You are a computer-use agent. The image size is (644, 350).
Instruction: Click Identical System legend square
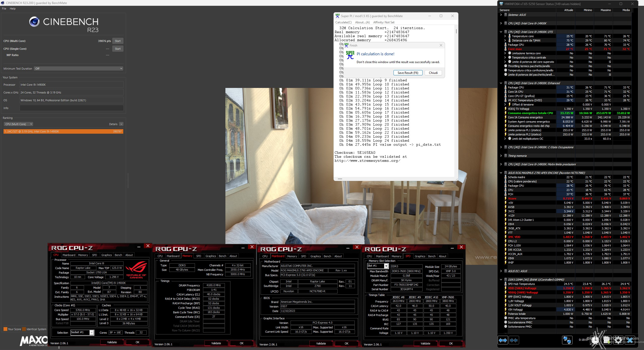click(24, 329)
